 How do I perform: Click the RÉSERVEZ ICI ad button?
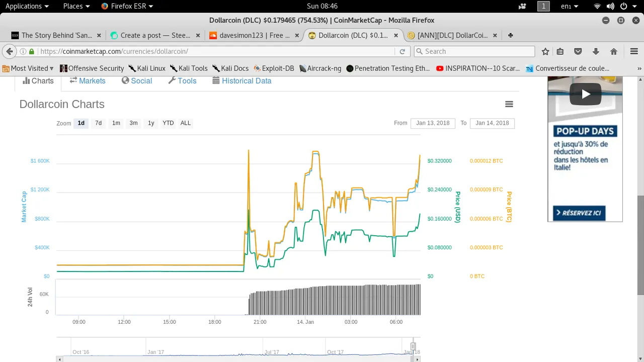click(x=579, y=213)
